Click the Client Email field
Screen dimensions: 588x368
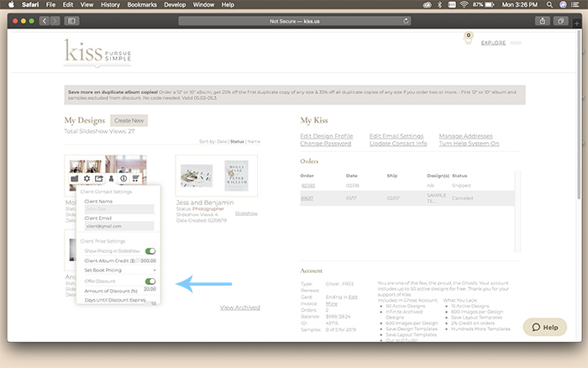tap(119, 226)
